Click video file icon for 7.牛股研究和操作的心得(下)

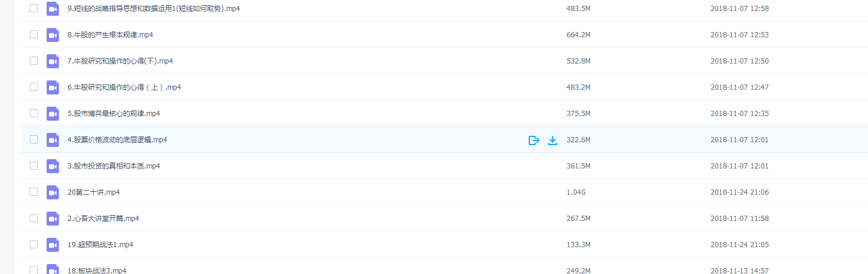coord(53,61)
